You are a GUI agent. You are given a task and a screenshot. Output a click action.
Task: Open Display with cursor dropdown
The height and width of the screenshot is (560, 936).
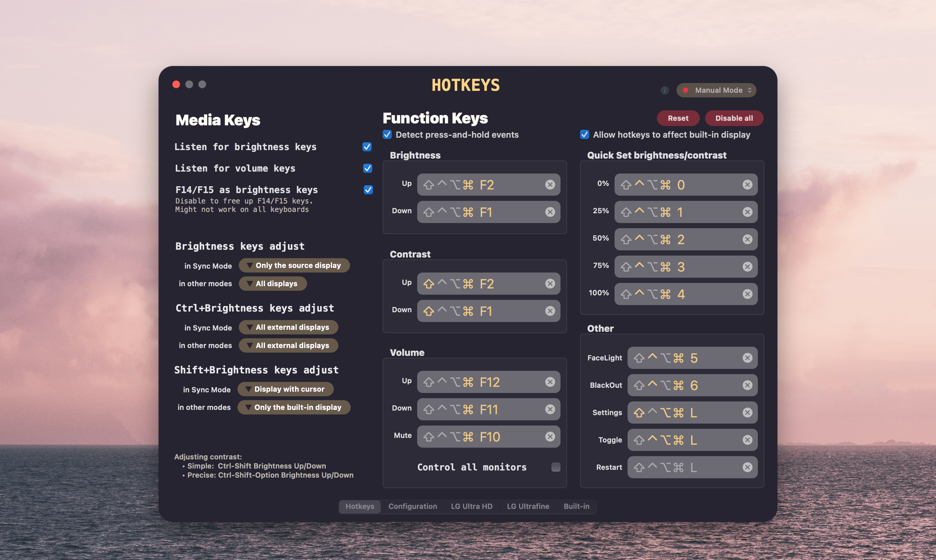click(285, 389)
